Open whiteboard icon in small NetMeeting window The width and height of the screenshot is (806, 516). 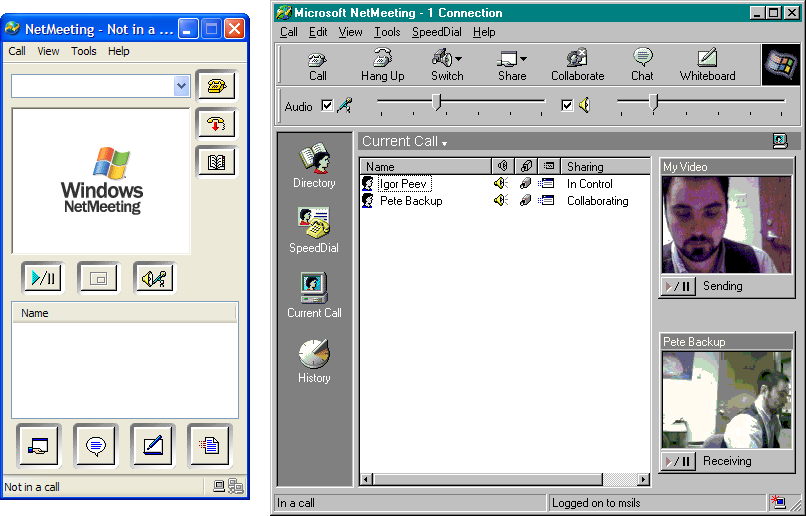click(153, 446)
